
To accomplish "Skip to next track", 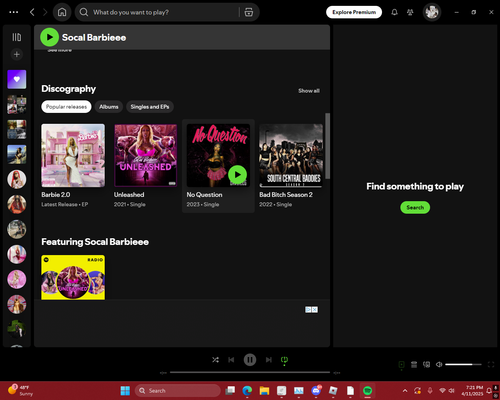I will click(269, 360).
